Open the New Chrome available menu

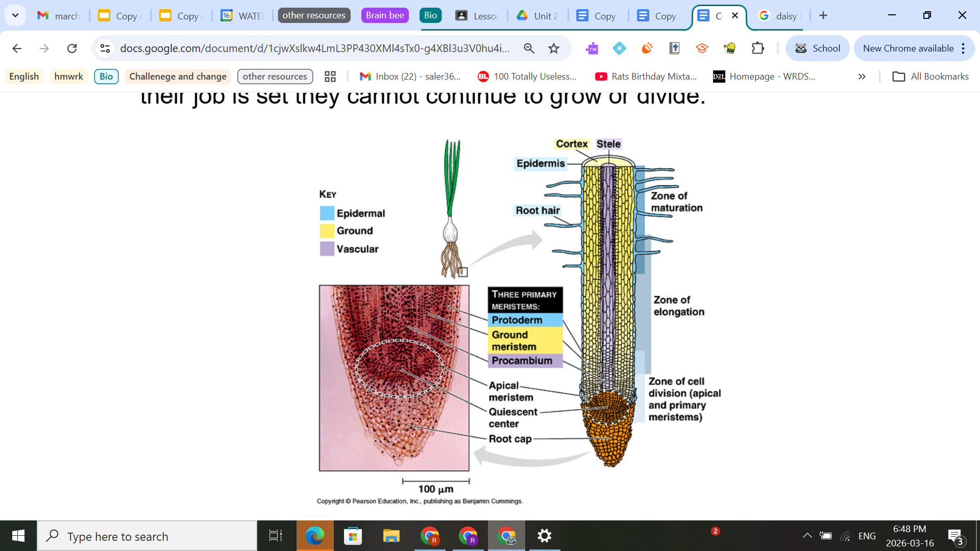(909, 48)
